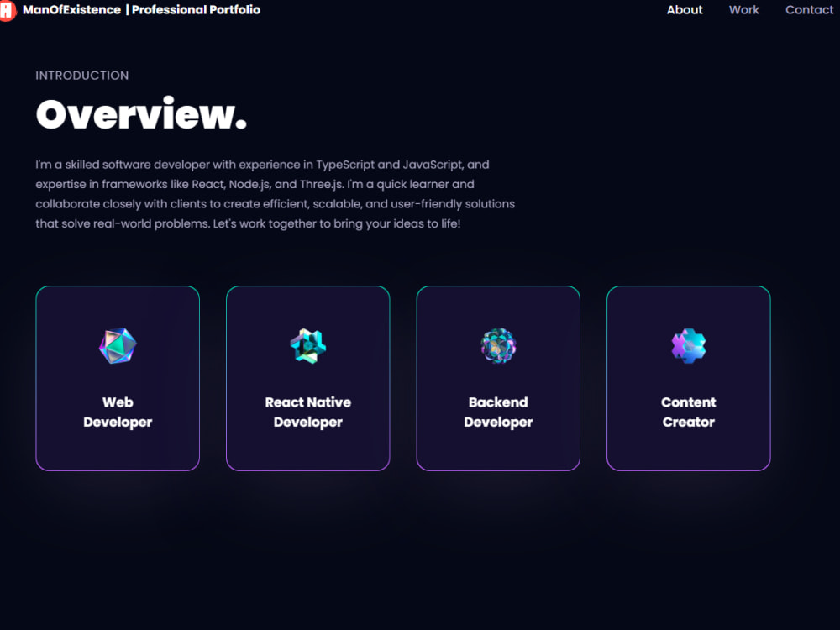This screenshot has height=630, width=840.
Task: Select the Web Developer card title
Action: (118, 412)
